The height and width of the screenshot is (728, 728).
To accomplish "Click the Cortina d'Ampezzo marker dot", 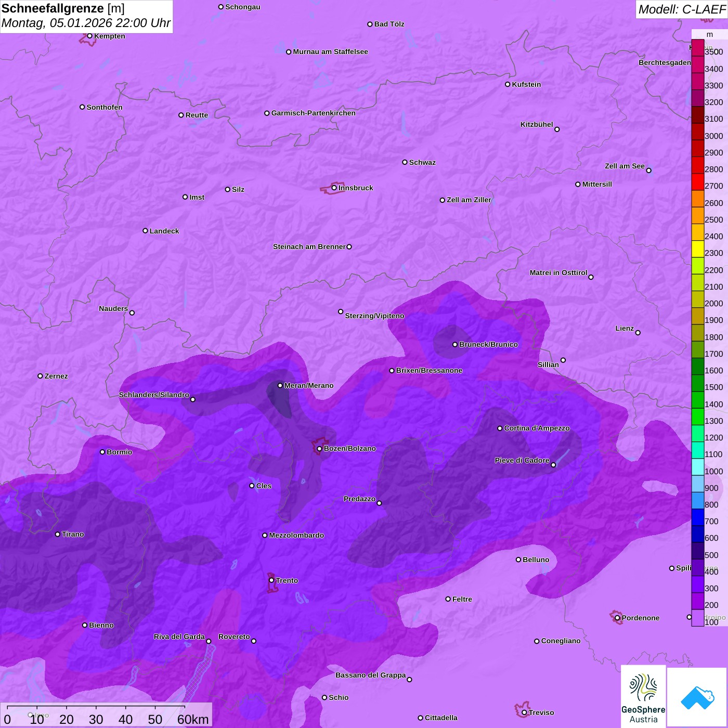I will pos(500,428).
